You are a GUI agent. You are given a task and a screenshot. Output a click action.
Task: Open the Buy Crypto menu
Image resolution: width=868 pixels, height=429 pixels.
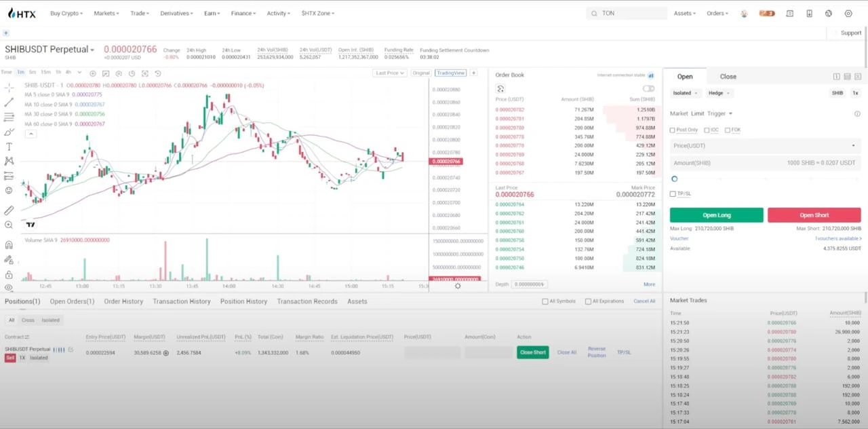click(66, 14)
